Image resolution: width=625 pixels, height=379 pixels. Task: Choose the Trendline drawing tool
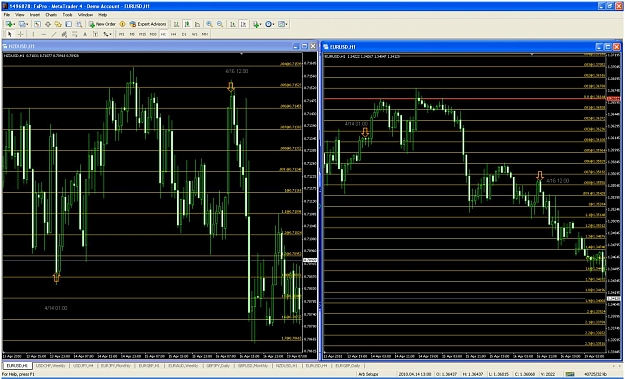click(x=54, y=34)
